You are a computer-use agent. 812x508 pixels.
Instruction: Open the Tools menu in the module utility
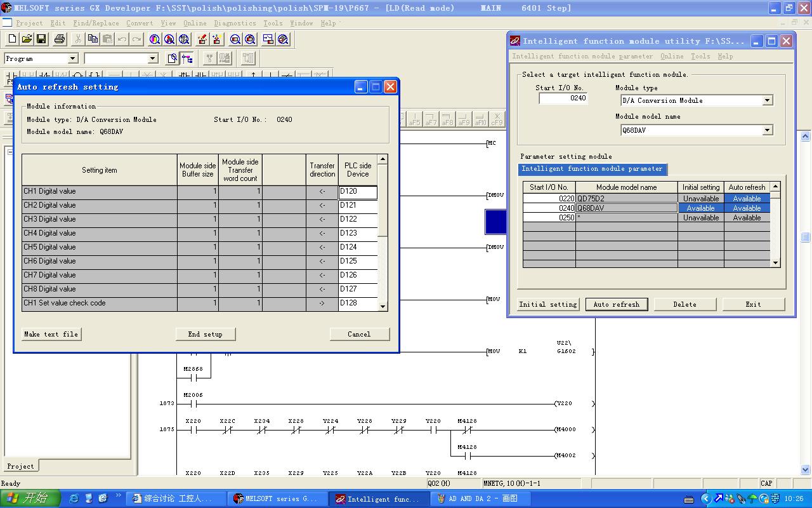coord(700,56)
